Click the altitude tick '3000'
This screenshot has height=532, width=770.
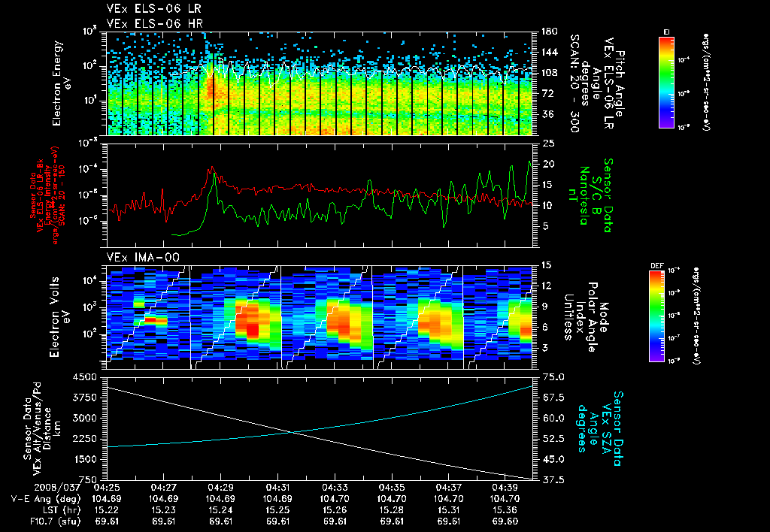click(84, 418)
